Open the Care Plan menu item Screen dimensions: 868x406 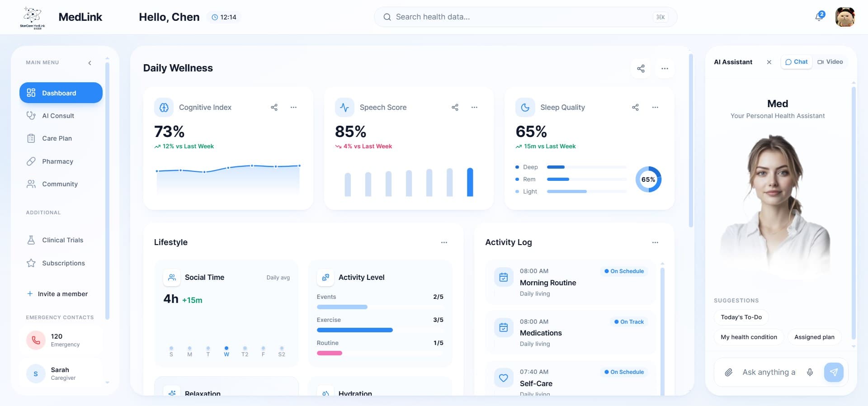tap(61, 138)
